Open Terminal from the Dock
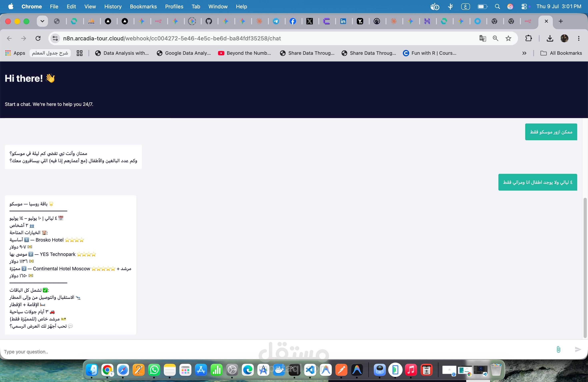This screenshot has height=382, width=588. 294,370
